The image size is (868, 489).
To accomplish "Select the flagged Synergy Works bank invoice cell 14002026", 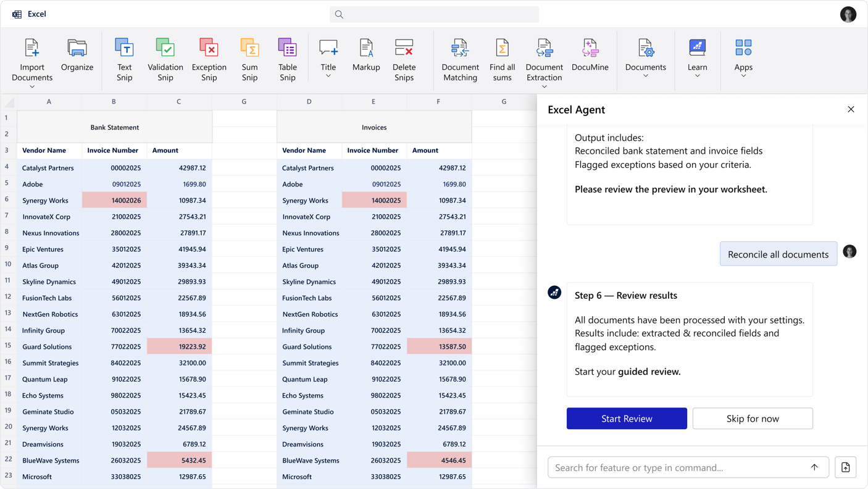I will (114, 200).
